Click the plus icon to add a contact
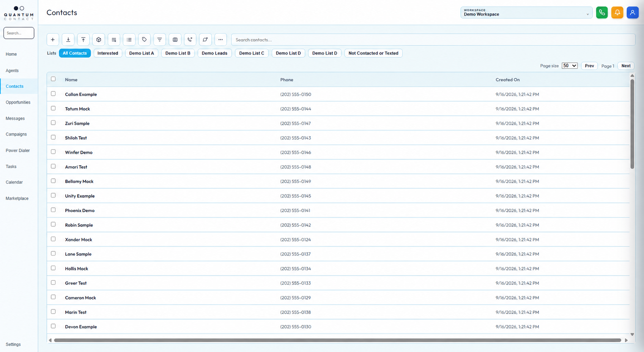 point(53,39)
